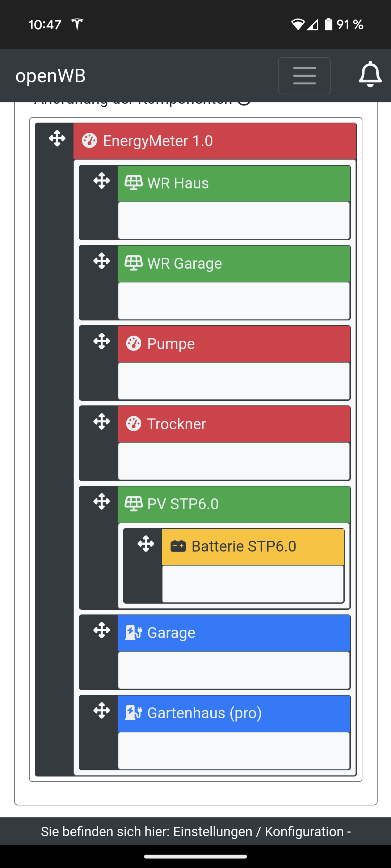Click the move handle for PV STP6.0
The width and height of the screenshot is (391, 868).
click(x=102, y=502)
